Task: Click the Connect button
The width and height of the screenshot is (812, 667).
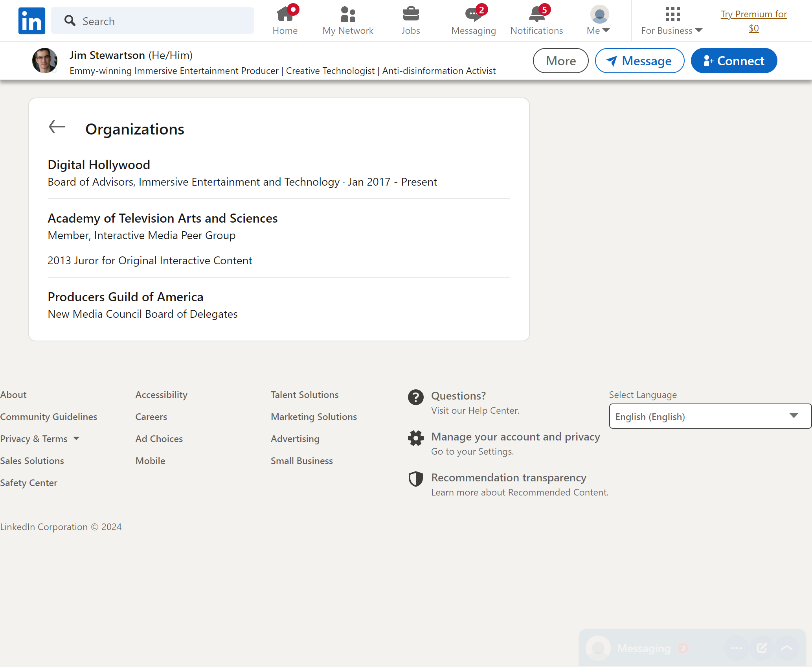Action: tap(734, 61)
